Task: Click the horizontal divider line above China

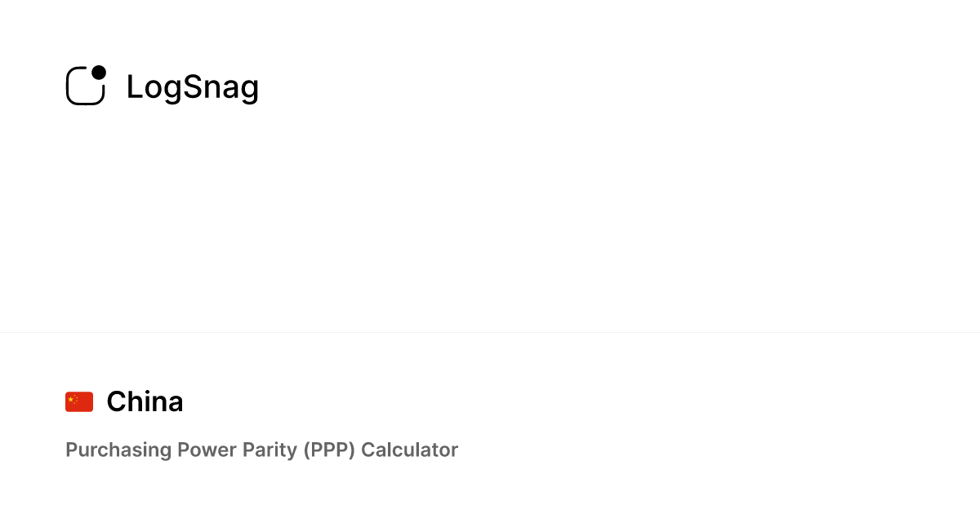Action: tap(490, 332)
